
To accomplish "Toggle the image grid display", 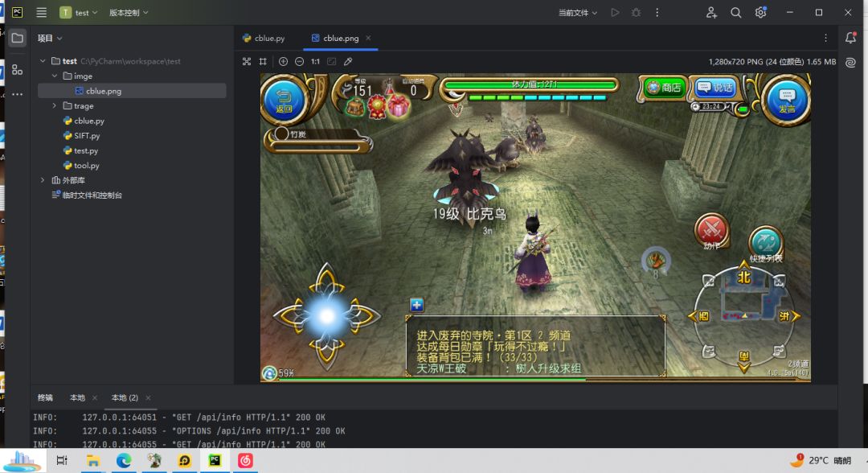I will (263, 61).
